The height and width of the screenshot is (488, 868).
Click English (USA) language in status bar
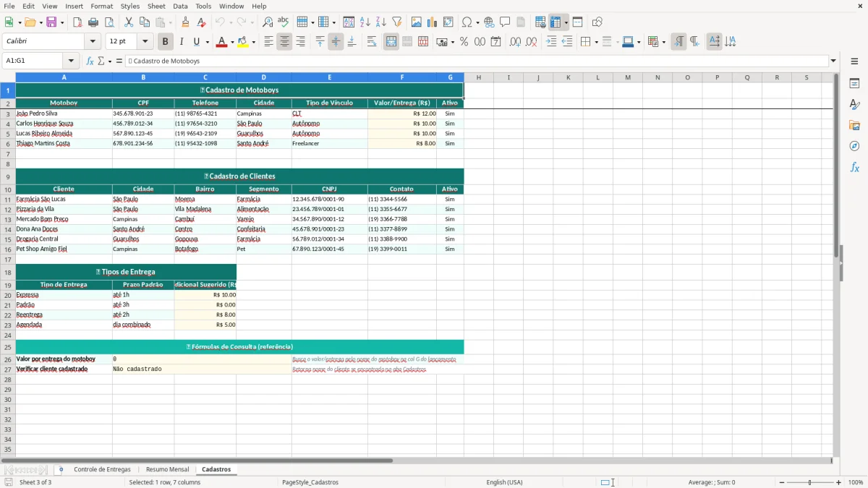point(504,482)
